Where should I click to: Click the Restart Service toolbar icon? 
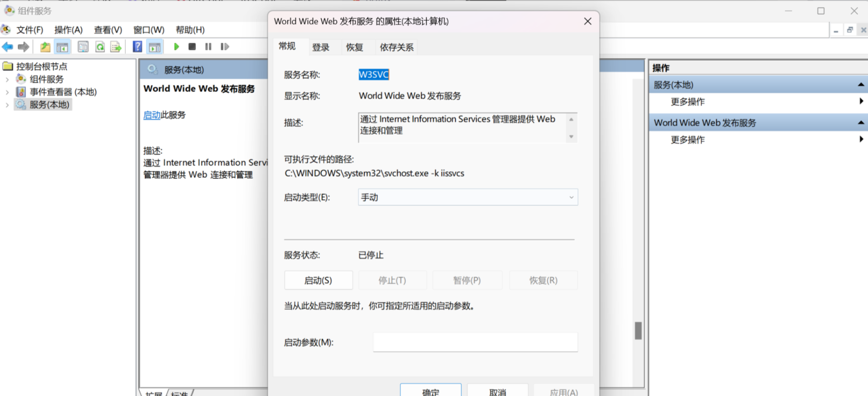pos(225,46)
